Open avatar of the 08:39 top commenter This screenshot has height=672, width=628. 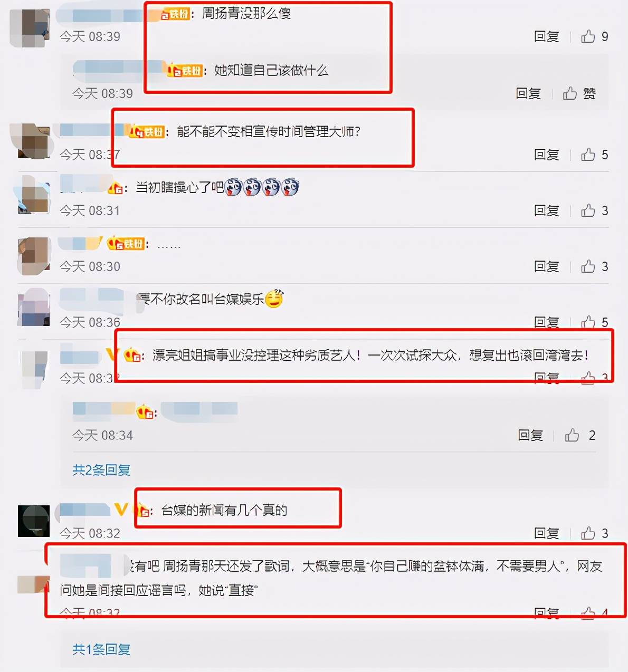point(30,27)
